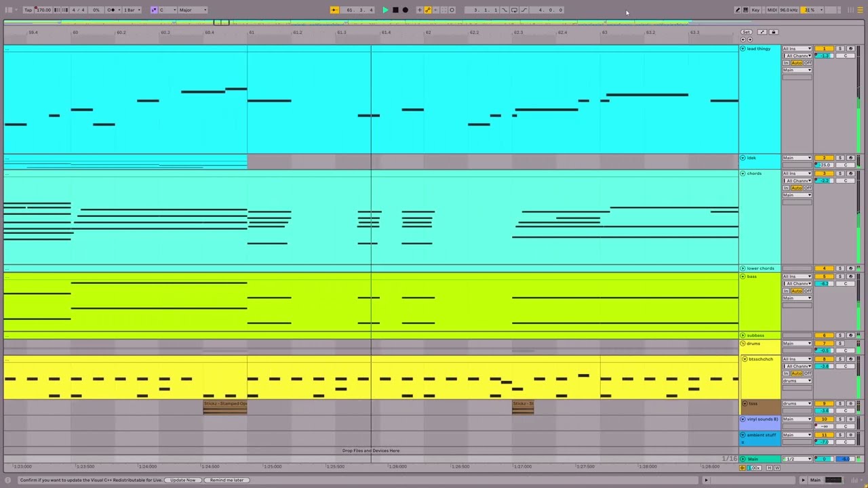Expand the subbass track

tap(743, 335)
